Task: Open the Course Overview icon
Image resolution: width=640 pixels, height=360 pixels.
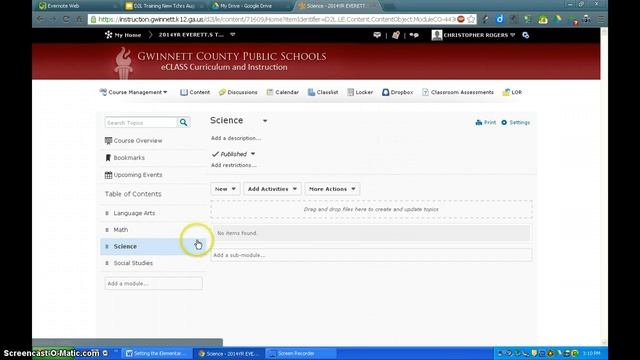Action: point(108,141)
